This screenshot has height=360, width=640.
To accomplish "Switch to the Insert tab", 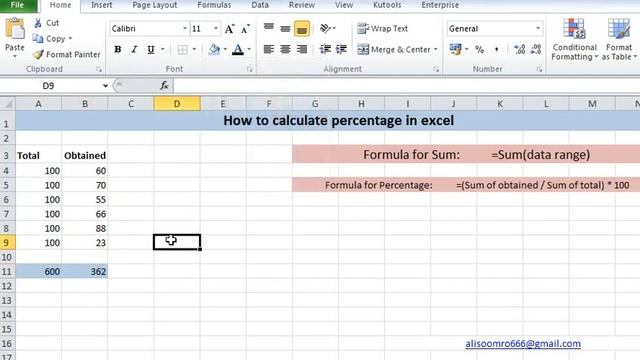I will point(102,5).
